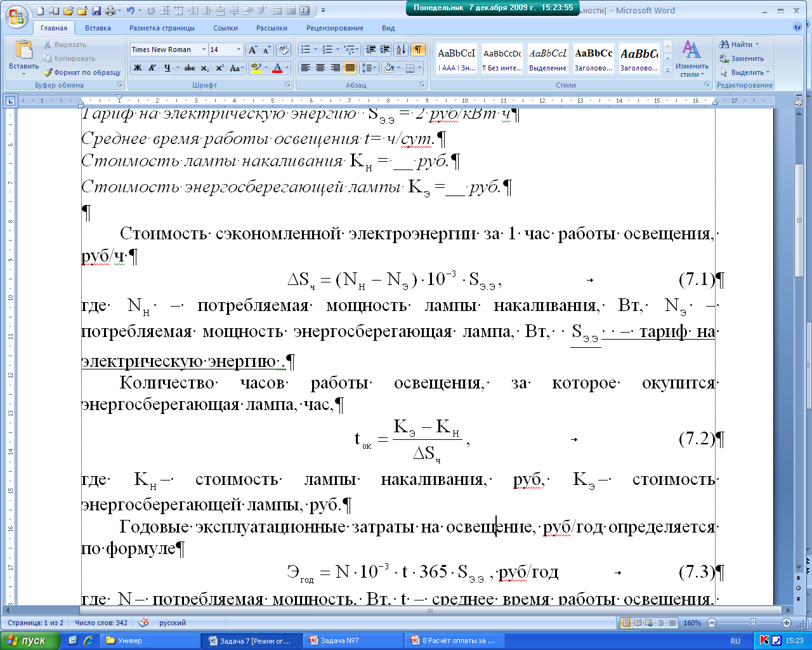Screen dimensions: 812x650
Task: Apply yellow text highlight color
Action: pyautogui.click(x=256, y=68)
